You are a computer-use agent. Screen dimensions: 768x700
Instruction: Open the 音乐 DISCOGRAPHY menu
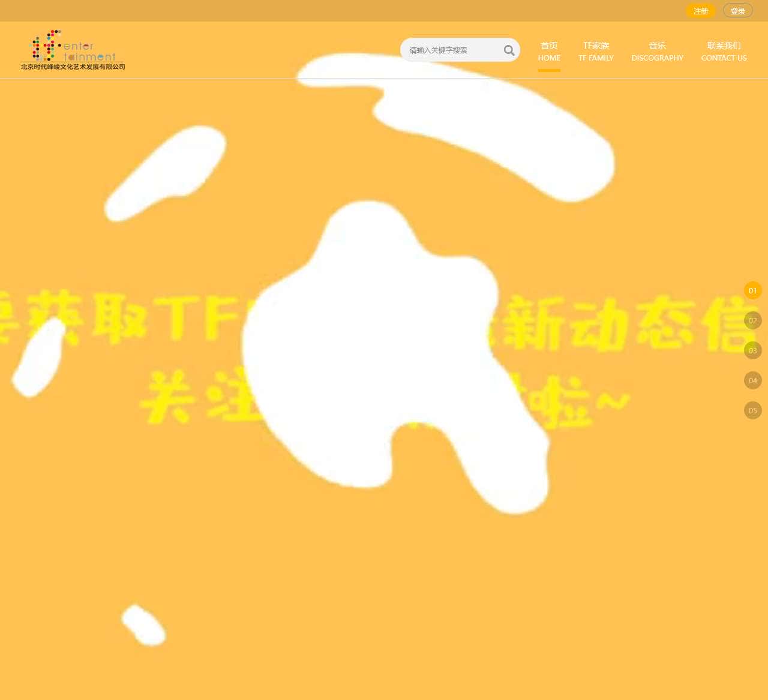pos(658,52)
